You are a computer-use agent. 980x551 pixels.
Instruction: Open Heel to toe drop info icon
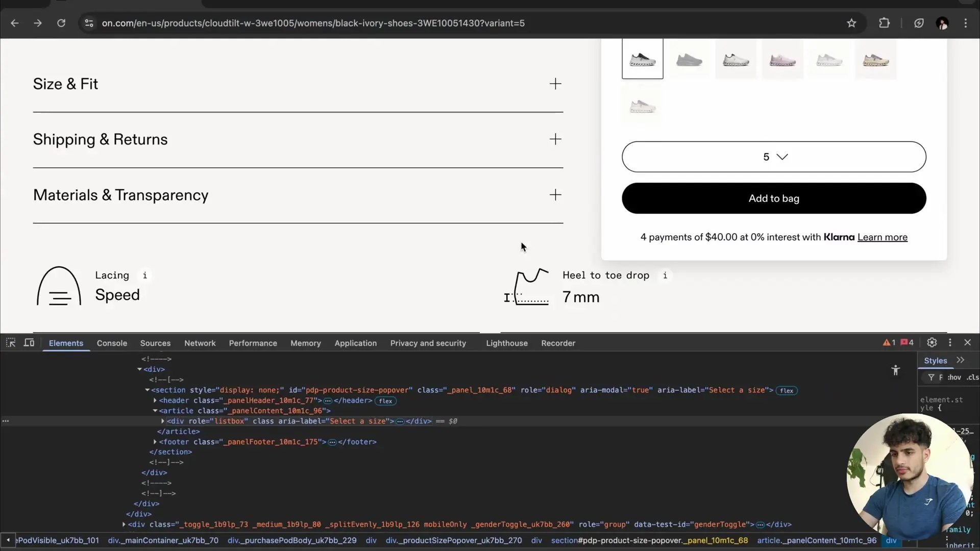pyautogui.click(x=665, y=275)
